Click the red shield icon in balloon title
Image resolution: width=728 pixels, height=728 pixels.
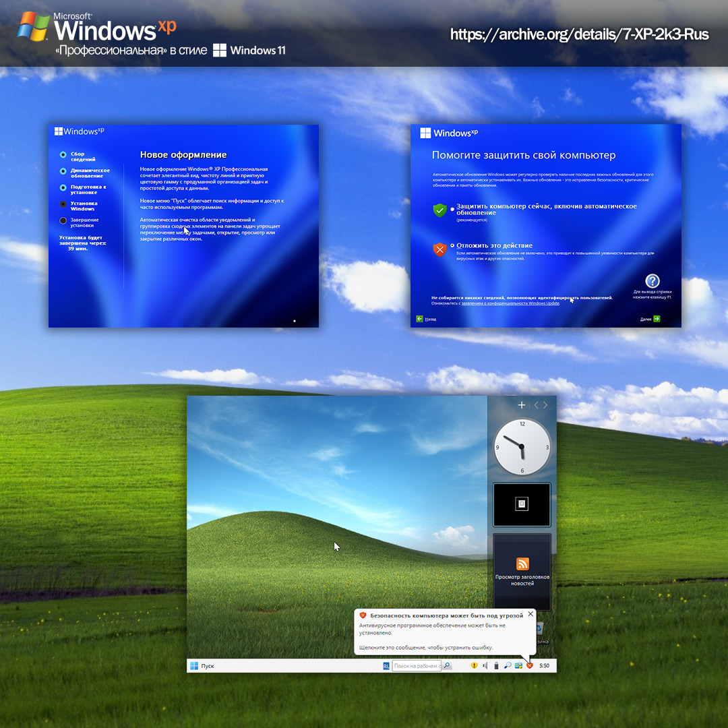click(x=363, y=615)
